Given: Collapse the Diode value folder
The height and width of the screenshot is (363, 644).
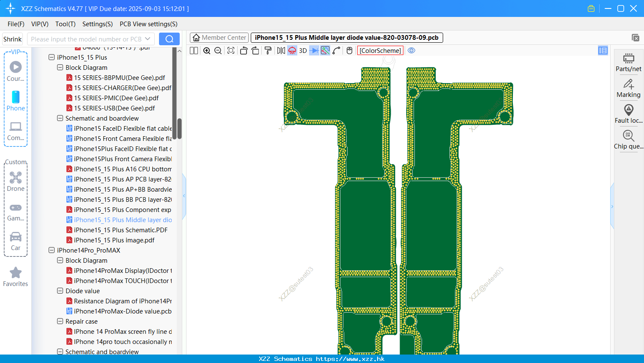Looking at the screenshot, I should click(60, 291).
